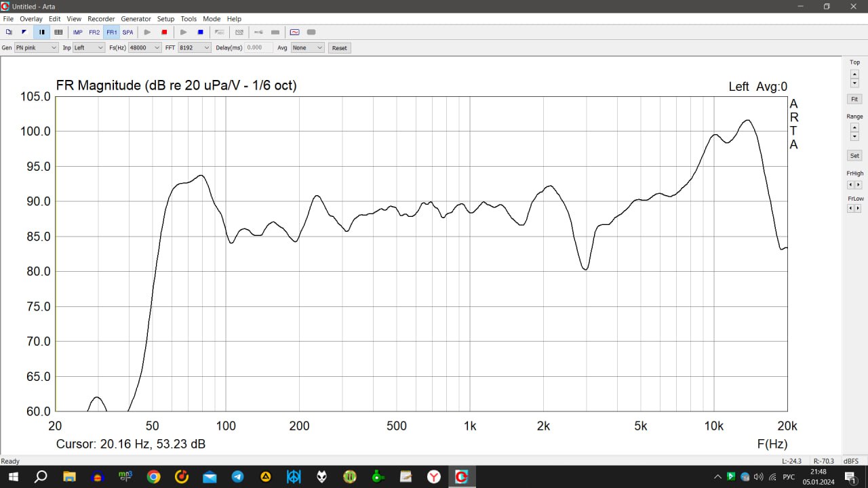868x488 pixels.
Task: Click the FrHigh left arrow
Action: pyautogui.click(x=851, y=184)
